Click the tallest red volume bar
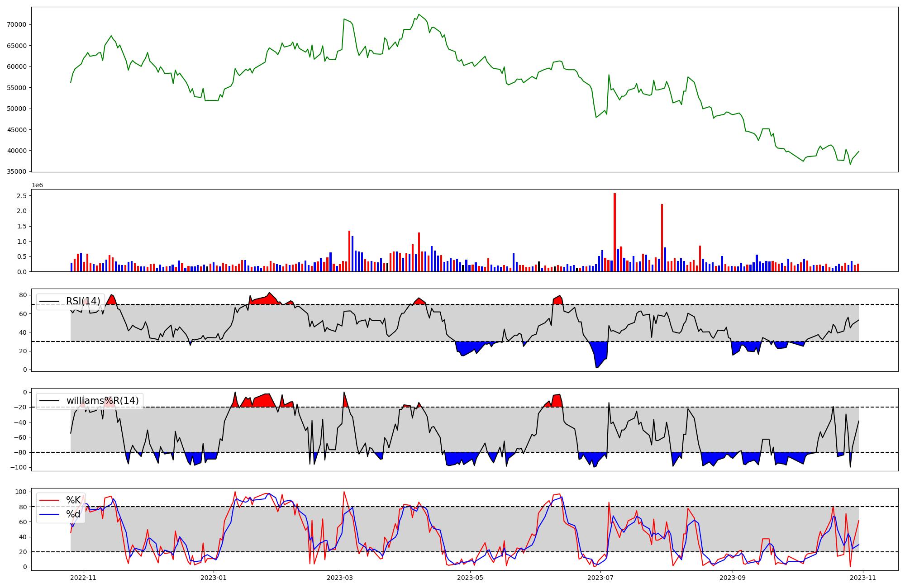The width and height of the screenshot is (905, 588). [614, 232]
